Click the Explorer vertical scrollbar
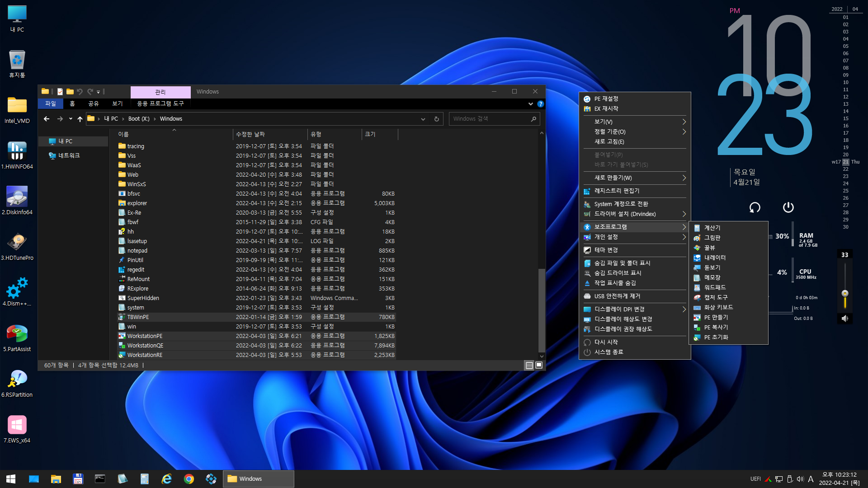This screenshot has height=488, width=868. coord(541,310)
